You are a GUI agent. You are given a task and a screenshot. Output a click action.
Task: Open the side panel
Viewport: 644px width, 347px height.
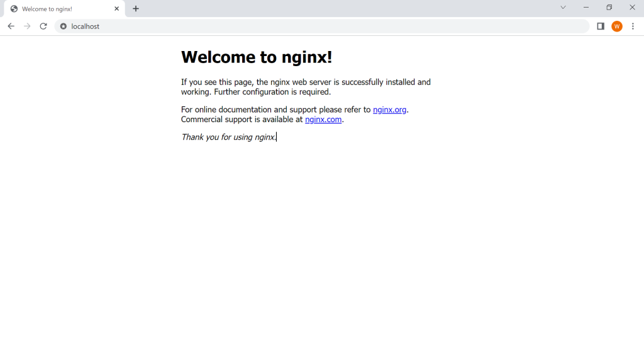[601, 26]
